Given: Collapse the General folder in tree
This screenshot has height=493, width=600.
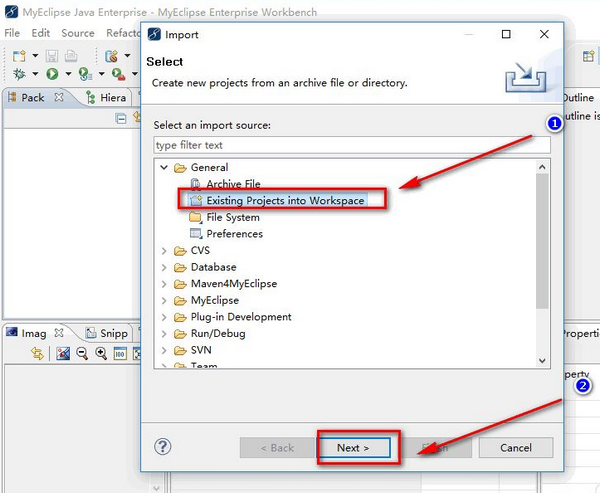Looking at the screenshot, I should [164, 168].
